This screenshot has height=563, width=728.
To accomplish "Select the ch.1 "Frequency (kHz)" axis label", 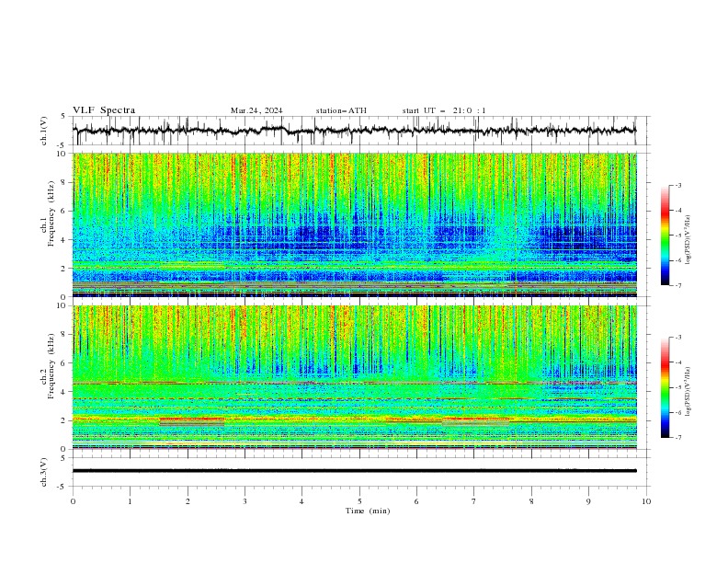I will 51,214.
